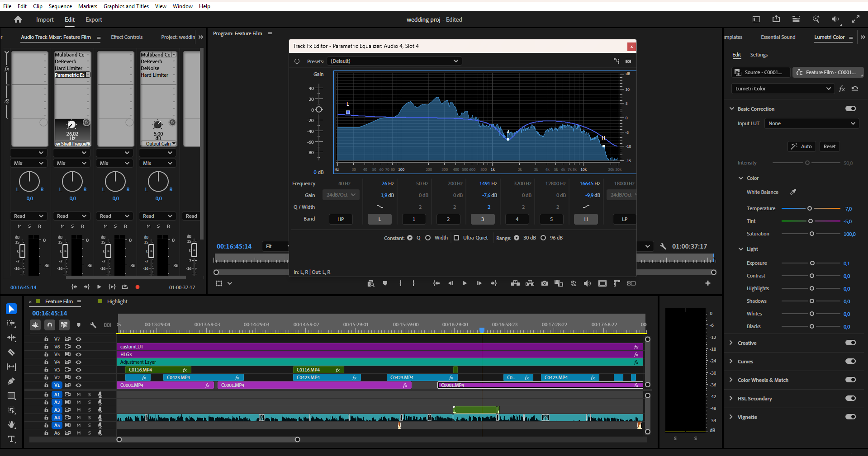
Task: Add marker in the timeline header
Action: pyautogui.click(x=79, y=324)
